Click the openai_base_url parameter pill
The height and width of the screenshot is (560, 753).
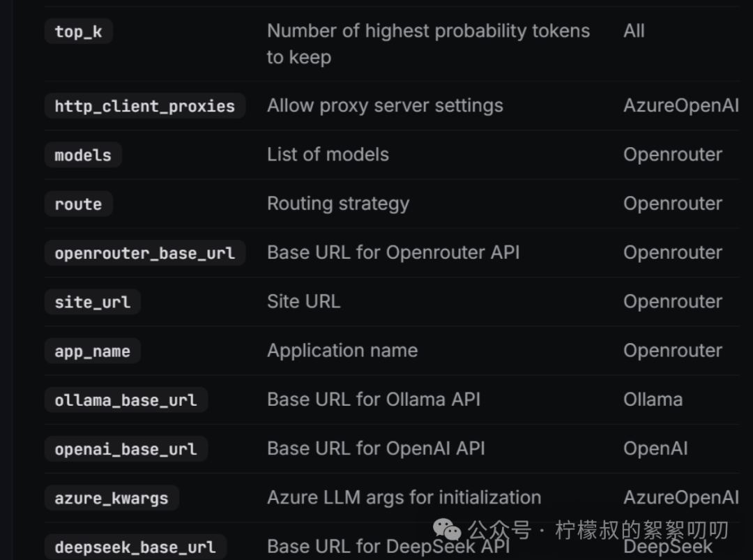(x=125, y=448)
